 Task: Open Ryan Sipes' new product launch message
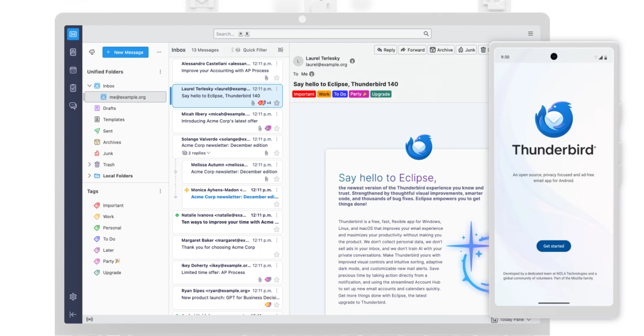[227, 297]
